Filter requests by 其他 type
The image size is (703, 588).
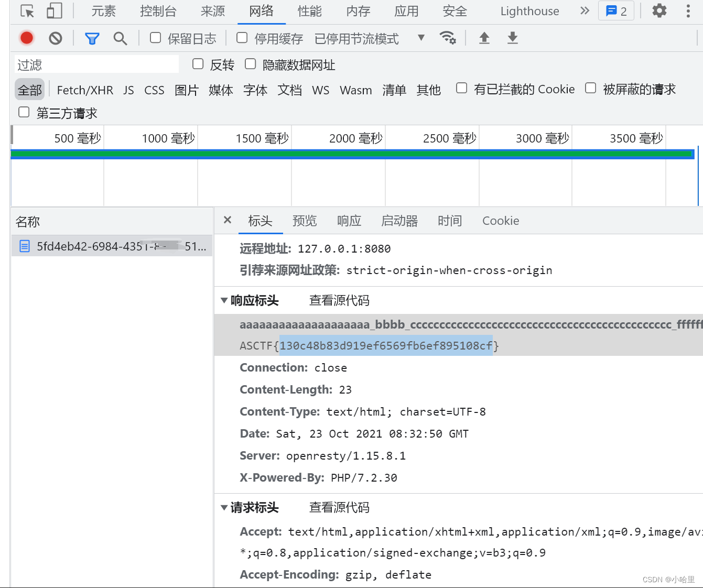[428, 90]
